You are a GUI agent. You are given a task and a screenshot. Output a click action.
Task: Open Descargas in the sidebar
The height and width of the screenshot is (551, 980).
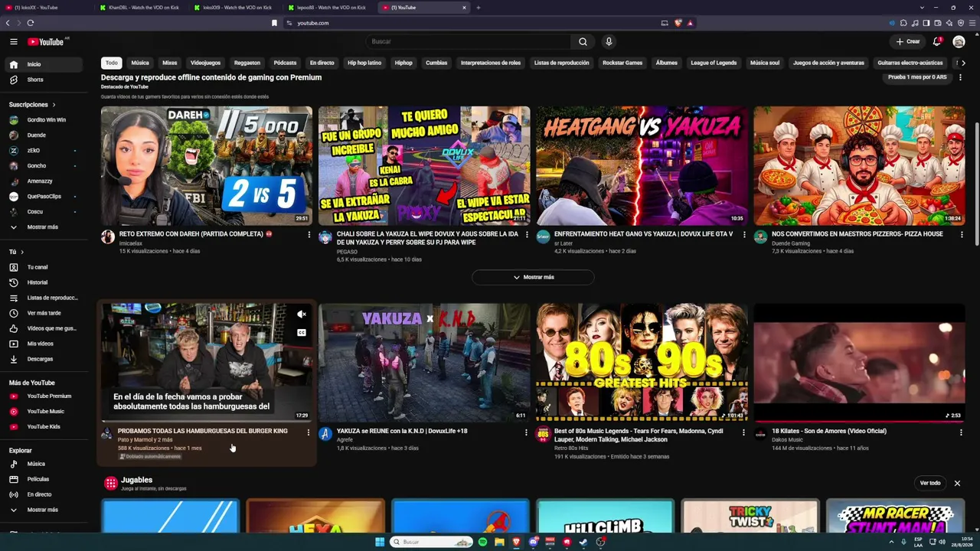click(x=43, y=359)
